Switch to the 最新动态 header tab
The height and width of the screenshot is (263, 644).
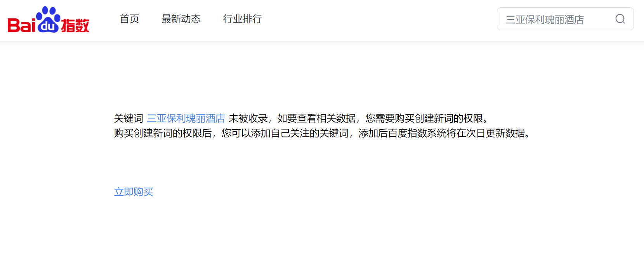click(x=181, y=19)
